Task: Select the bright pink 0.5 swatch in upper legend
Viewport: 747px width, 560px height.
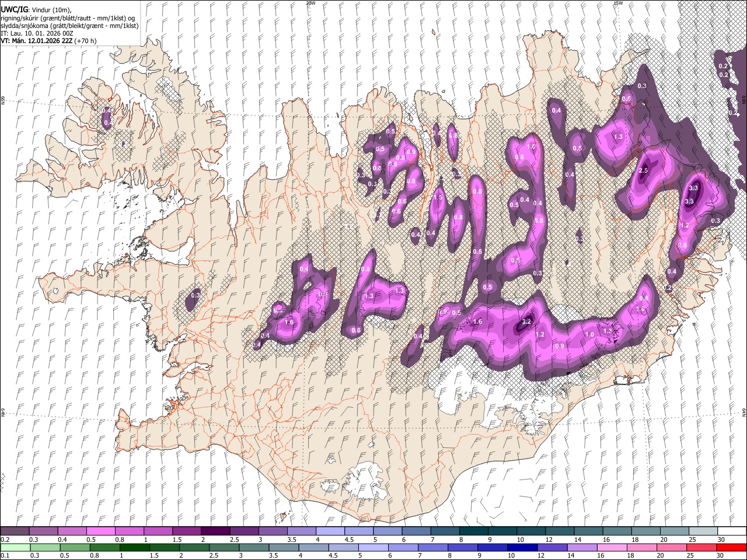Action: click(100, 531)
